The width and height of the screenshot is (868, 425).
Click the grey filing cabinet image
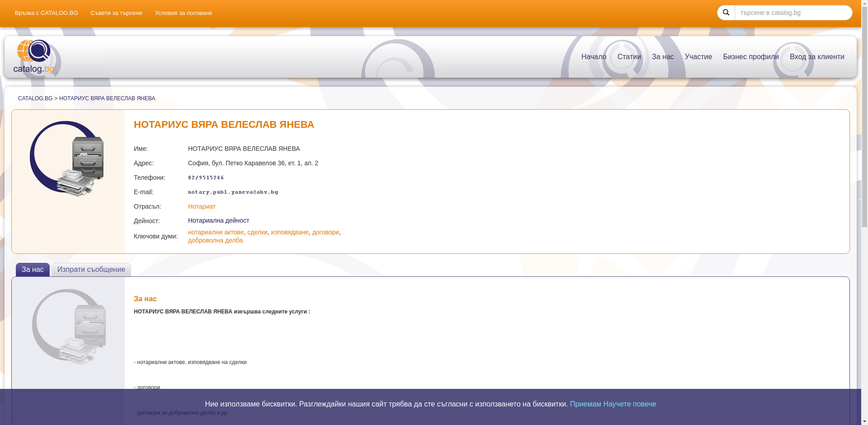(69, 327)
